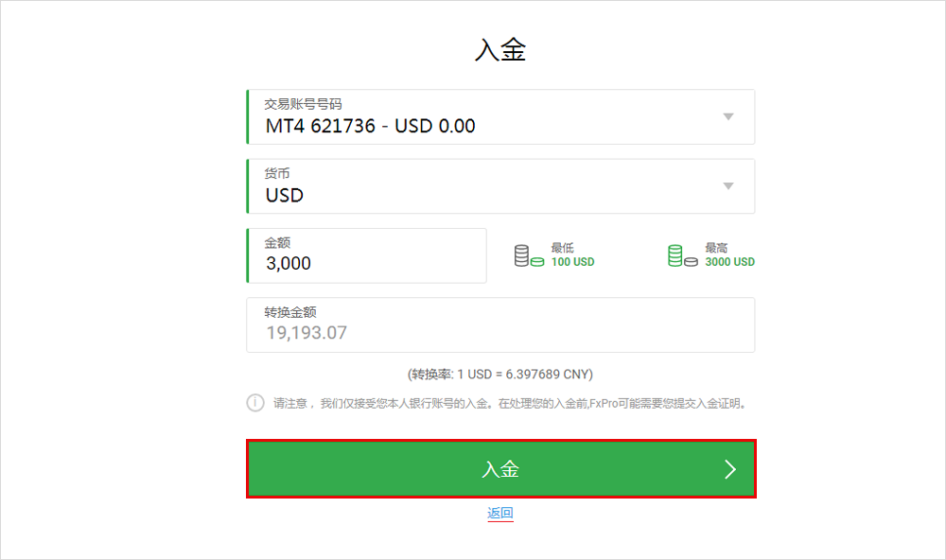Select the MT4 621736 account value text
Viewport: 946px width, 560px height.
tap(370, 126)
